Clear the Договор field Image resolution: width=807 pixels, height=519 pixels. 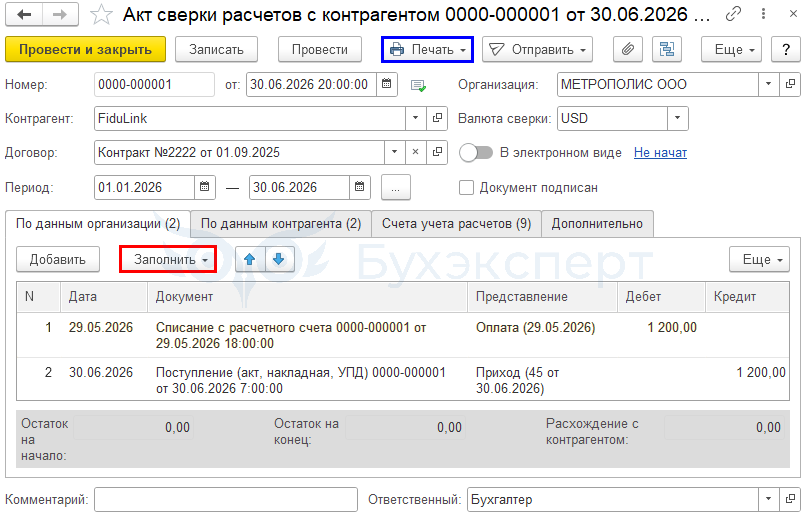point(415,152)
